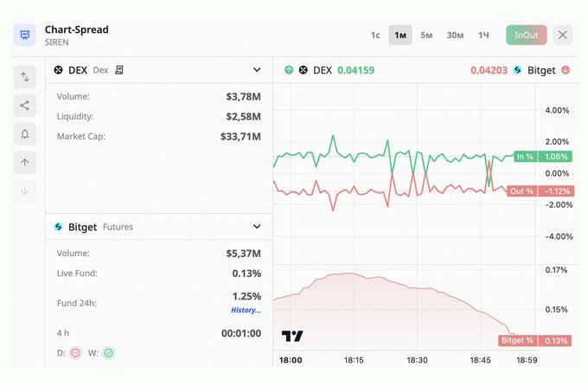Click the red down-arrow icon beside Bitget
The height and width of the screenshot is (386, 588).
point(566,70)
